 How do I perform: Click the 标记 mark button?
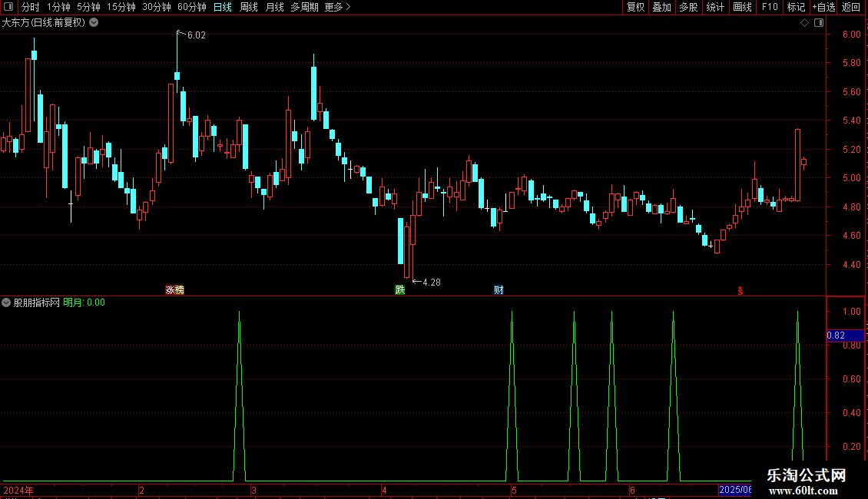click(x=796, y=7)
